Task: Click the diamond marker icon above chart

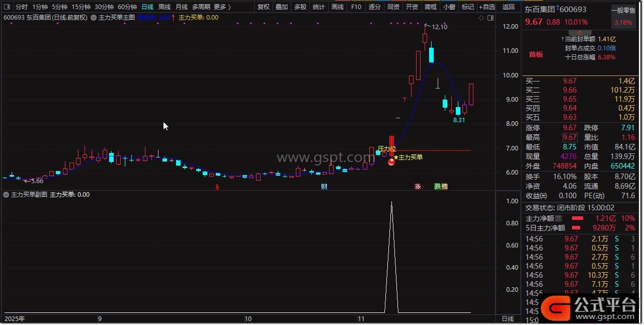Action: point(481,18)
